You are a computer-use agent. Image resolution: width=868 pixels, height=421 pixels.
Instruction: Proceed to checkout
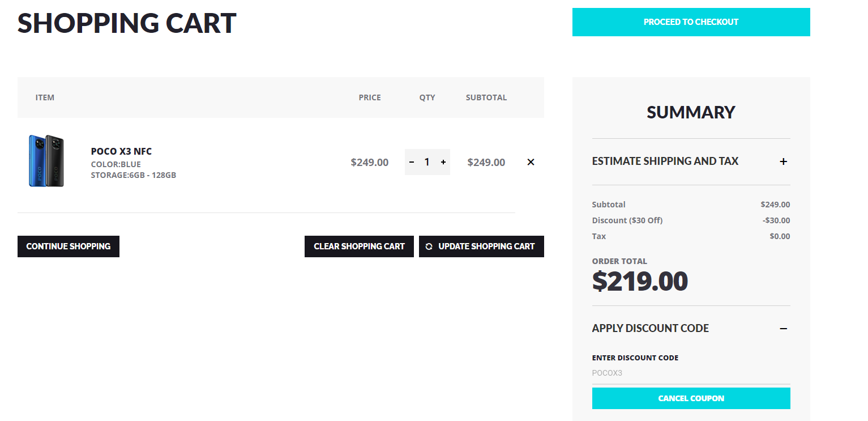(691, 22)
